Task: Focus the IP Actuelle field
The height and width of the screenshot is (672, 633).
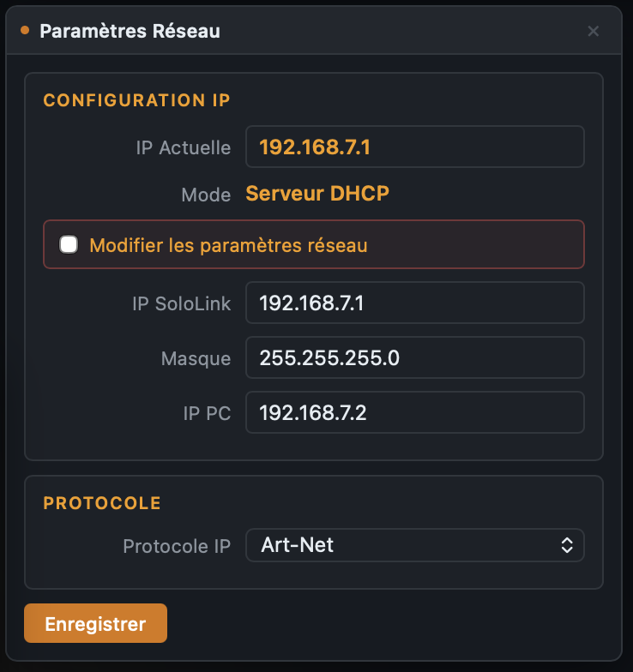Action: coord(415,147)
